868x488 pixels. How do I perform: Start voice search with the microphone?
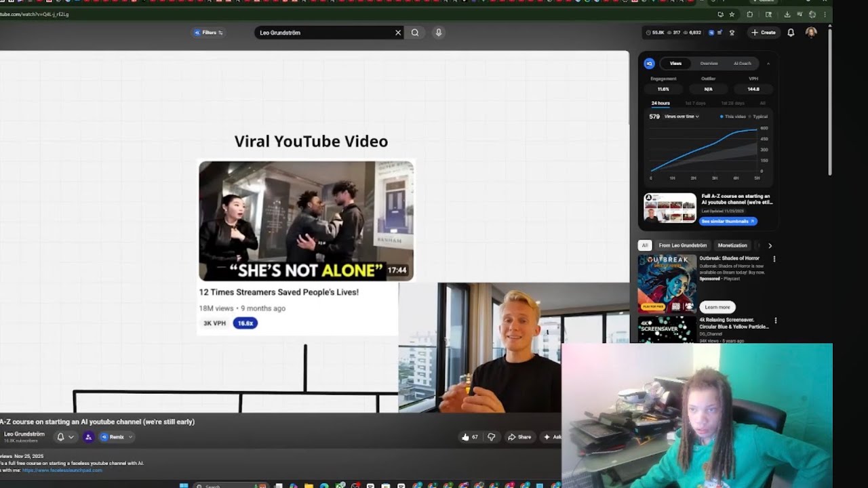pyautogui.click(x=439, y=33)
